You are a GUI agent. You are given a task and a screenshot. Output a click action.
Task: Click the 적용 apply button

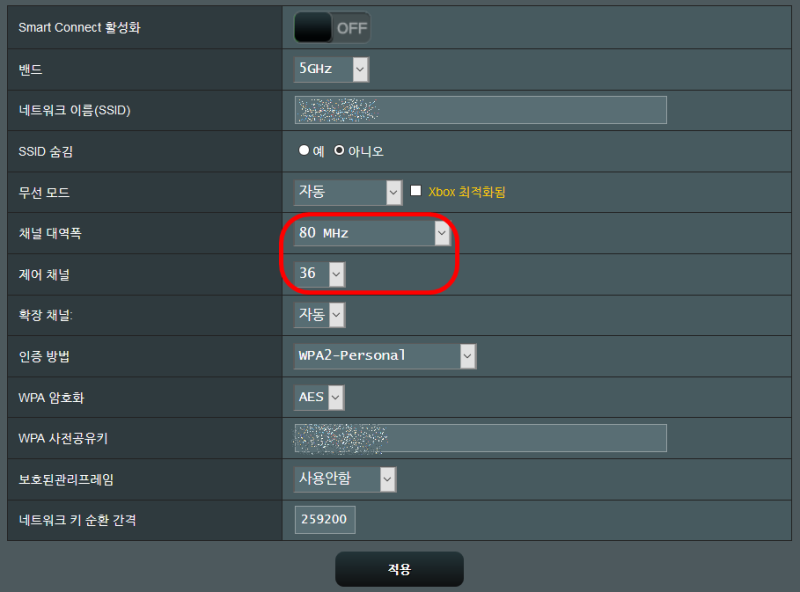[399, 569]
